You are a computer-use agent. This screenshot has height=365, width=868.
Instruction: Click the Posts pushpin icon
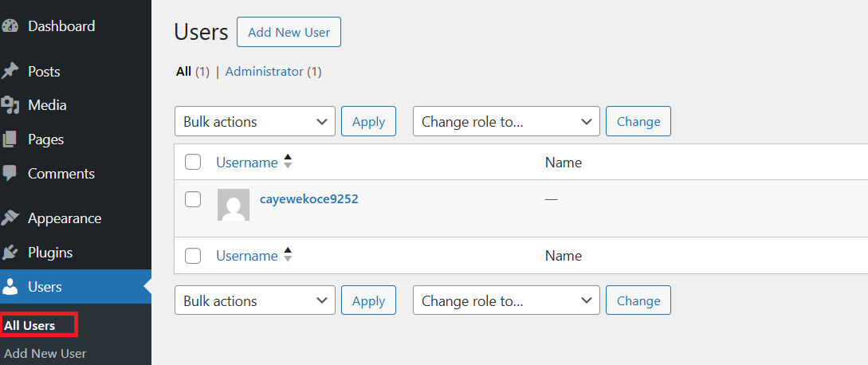pyautogui.click(x=10, y=72)
